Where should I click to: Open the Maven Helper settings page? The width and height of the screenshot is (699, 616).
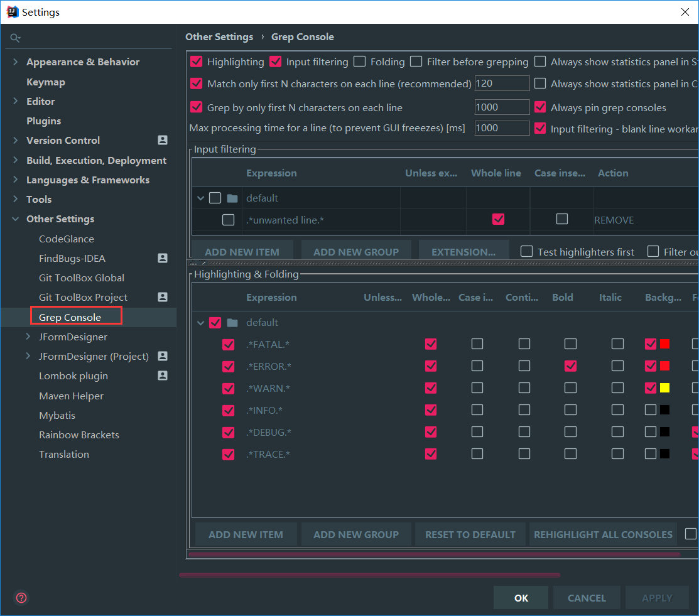71,396
